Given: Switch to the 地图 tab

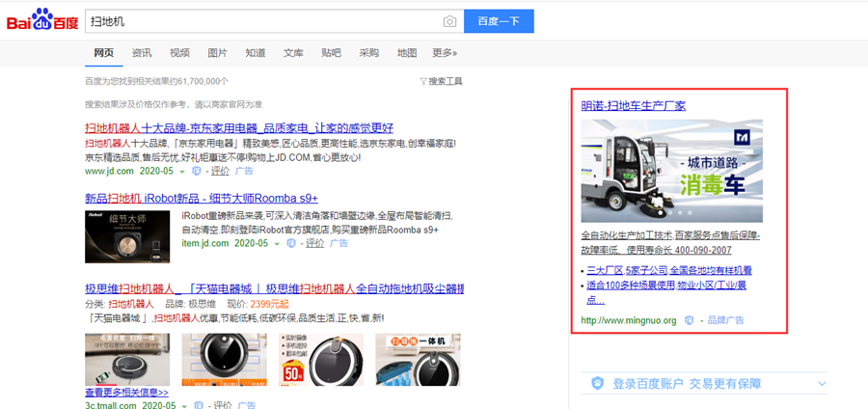Looking at the screenshot, I should (407, 53).
